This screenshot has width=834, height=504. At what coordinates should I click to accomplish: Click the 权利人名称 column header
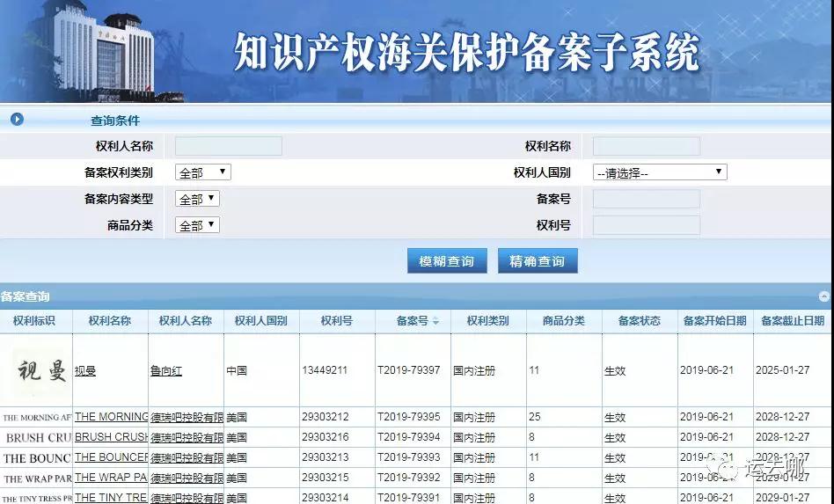click(185, 320)
